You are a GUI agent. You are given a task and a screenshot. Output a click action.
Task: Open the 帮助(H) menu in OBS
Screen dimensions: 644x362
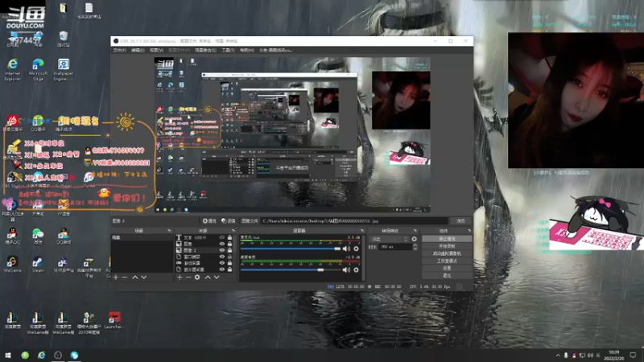pos(247,51)
